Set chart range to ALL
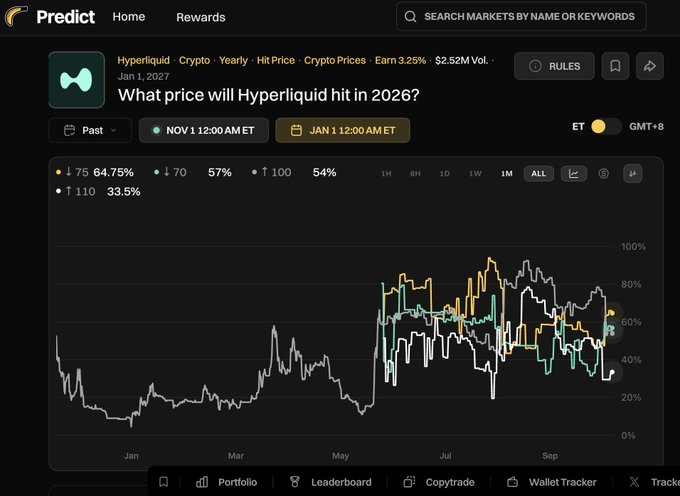 click(539, 173)
